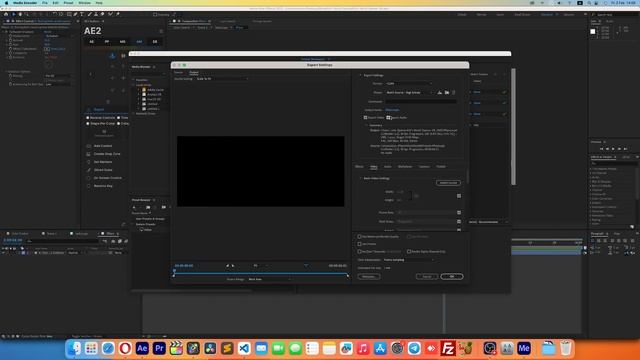Viewport: 640px width, 360px height.
Task: Toggle the Field Order match source checkbox
Action: (x=459, y=222)
